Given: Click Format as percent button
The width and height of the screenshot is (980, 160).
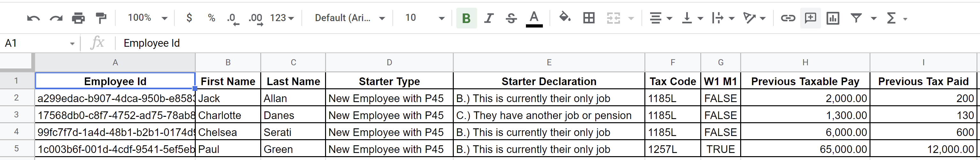Looking at the screenshot, I should (211, 18).
